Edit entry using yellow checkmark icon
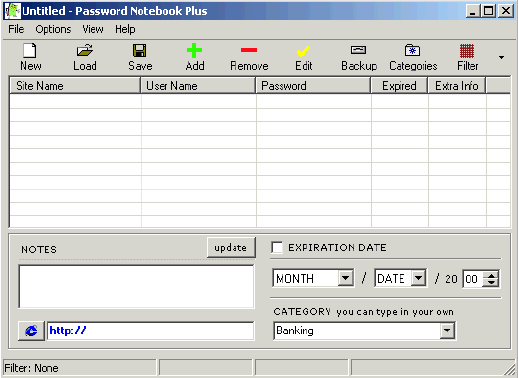The image size is (518, 378). point(303,57)
